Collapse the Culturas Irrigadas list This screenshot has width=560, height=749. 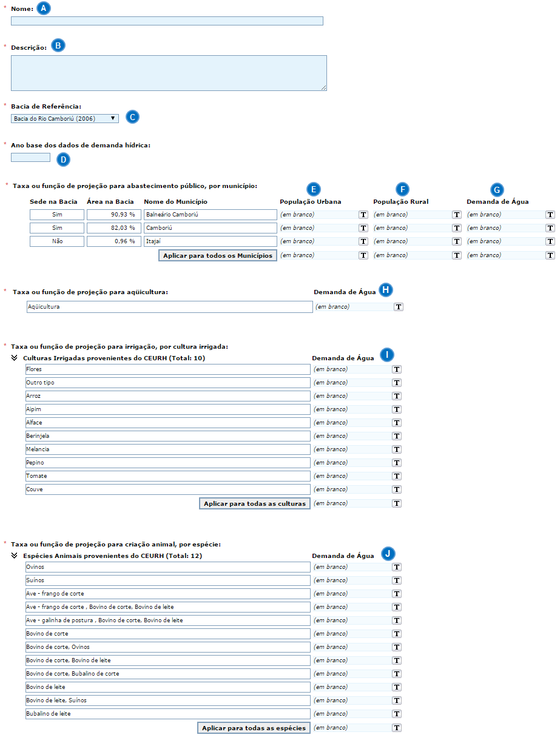(x=14, y=358)
